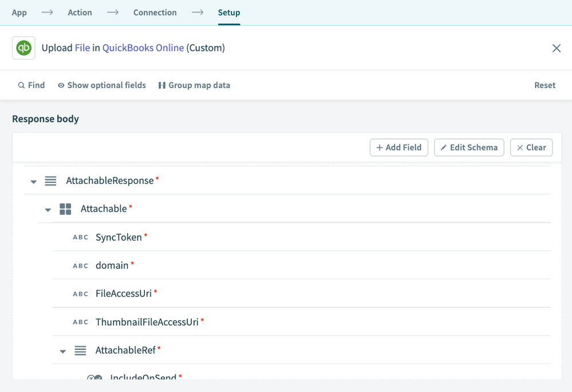
Task: Click the Attachable array grid icon
Action: [65, 209]
